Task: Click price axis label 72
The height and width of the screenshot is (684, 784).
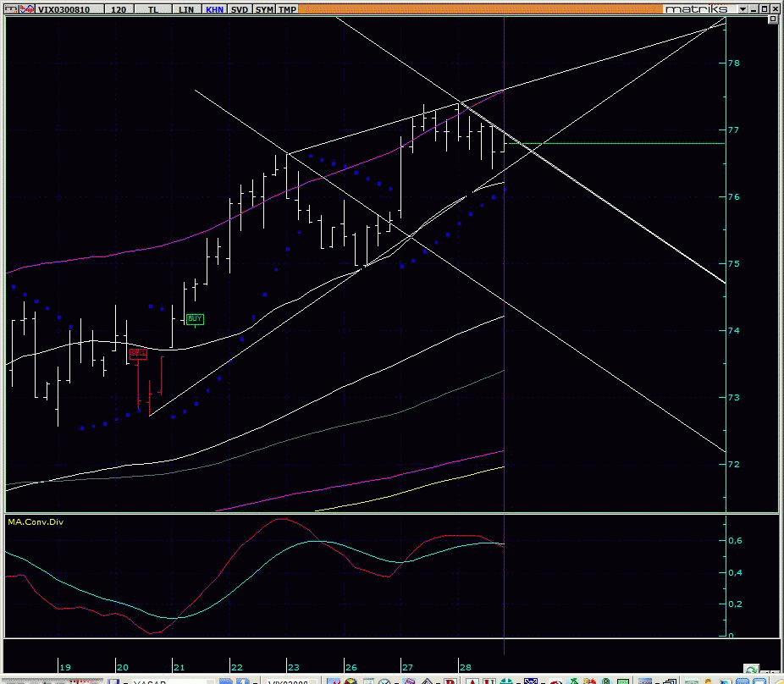Action: pos(733,465)
